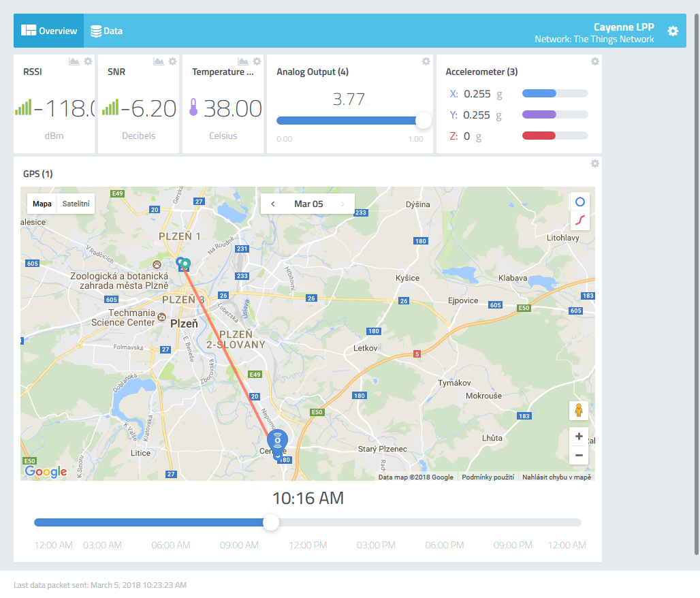
Task: Open Podmínky použití map terms link
Action: 488,477
